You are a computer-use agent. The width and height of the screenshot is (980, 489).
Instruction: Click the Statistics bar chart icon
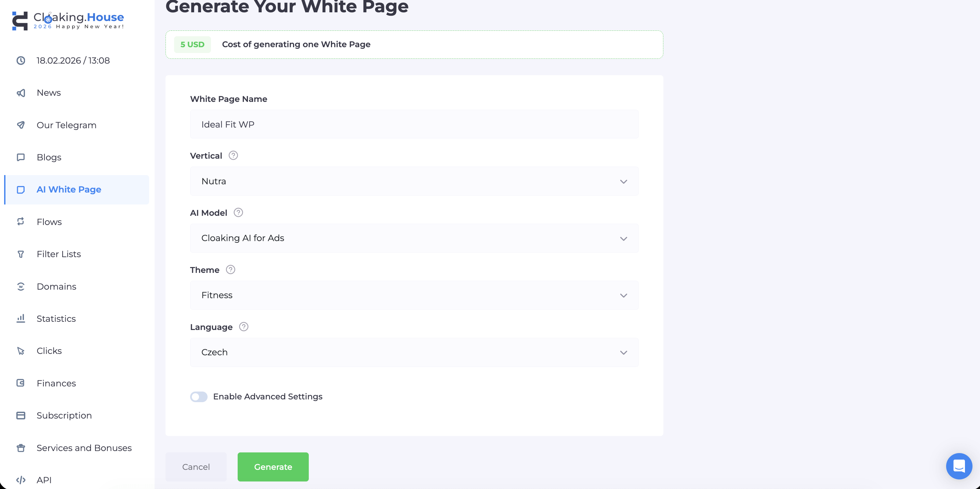[x=21, y=318]
